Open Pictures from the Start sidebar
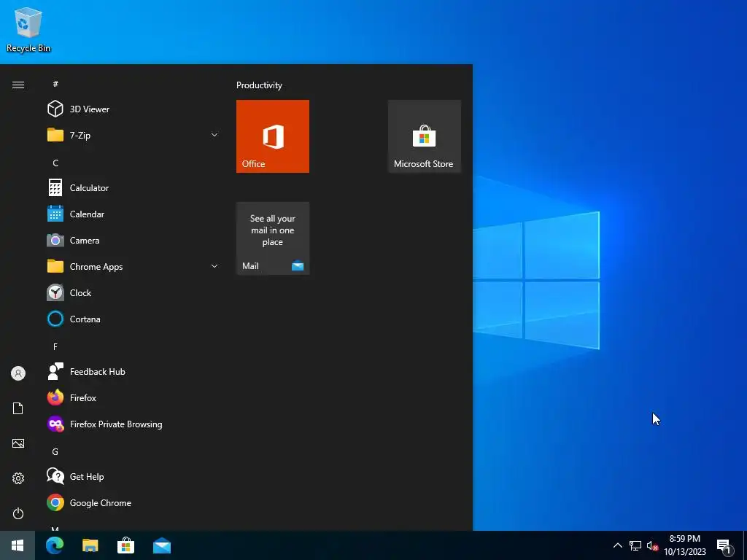Image resolution: width=747 pixels, height=560 pixels. coord(18,443)
